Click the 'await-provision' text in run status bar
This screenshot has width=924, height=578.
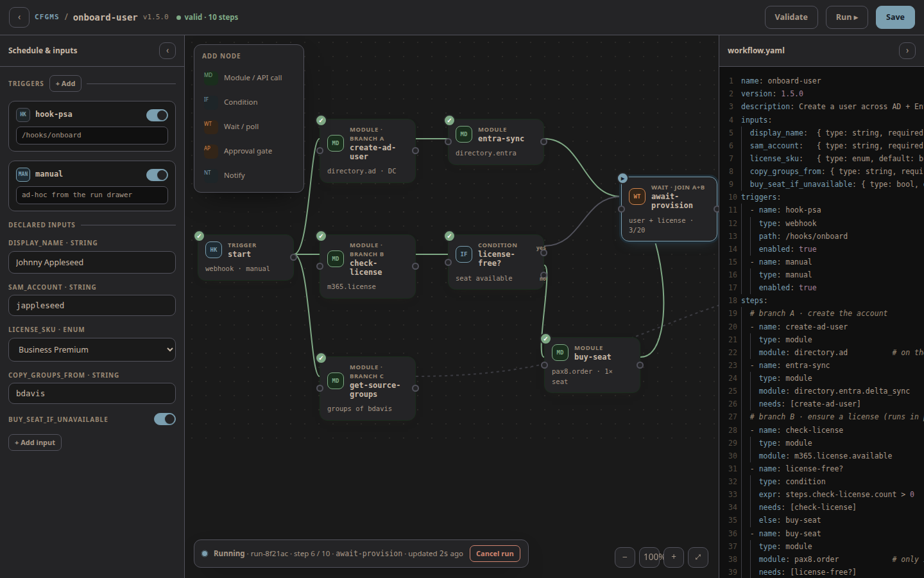click(369, 554)
